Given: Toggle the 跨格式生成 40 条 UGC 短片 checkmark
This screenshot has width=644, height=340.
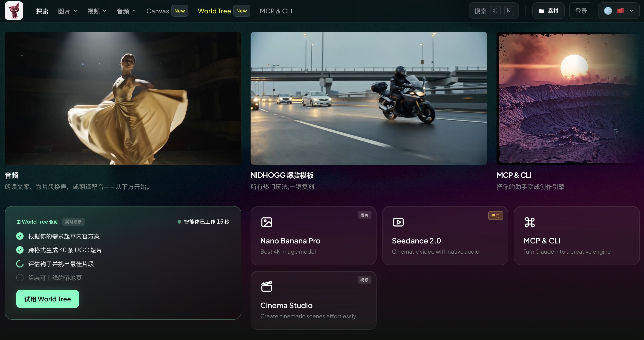Looking at the screenshot, I should click(x=20, y=250).
